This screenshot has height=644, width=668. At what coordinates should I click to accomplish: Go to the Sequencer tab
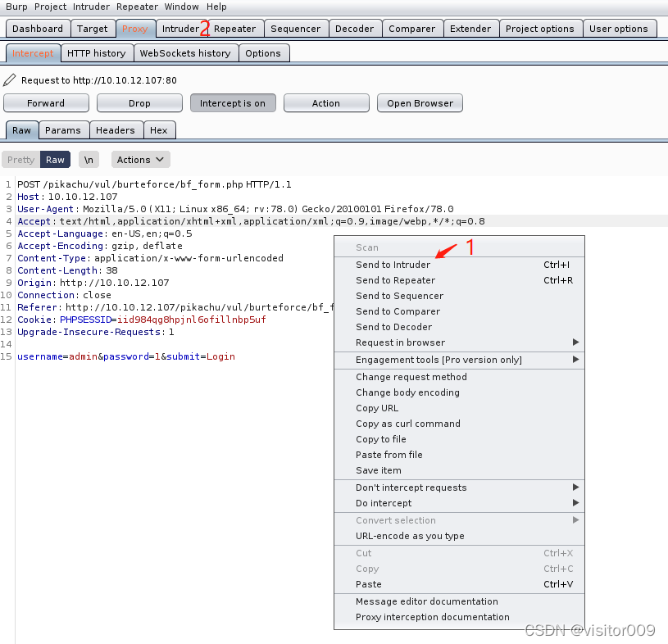tap(296, 29)
